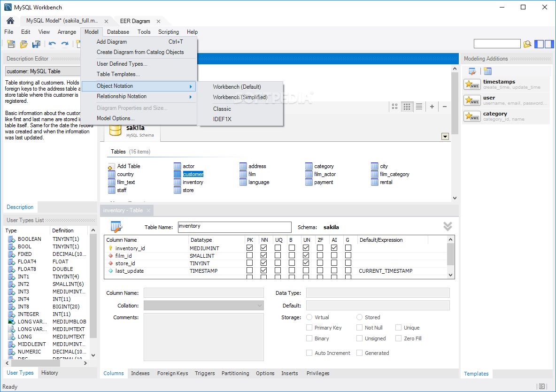This screenshot has width=556, height=392.
Task: Click the sakila schema database icon
Action: pos(115,130)
